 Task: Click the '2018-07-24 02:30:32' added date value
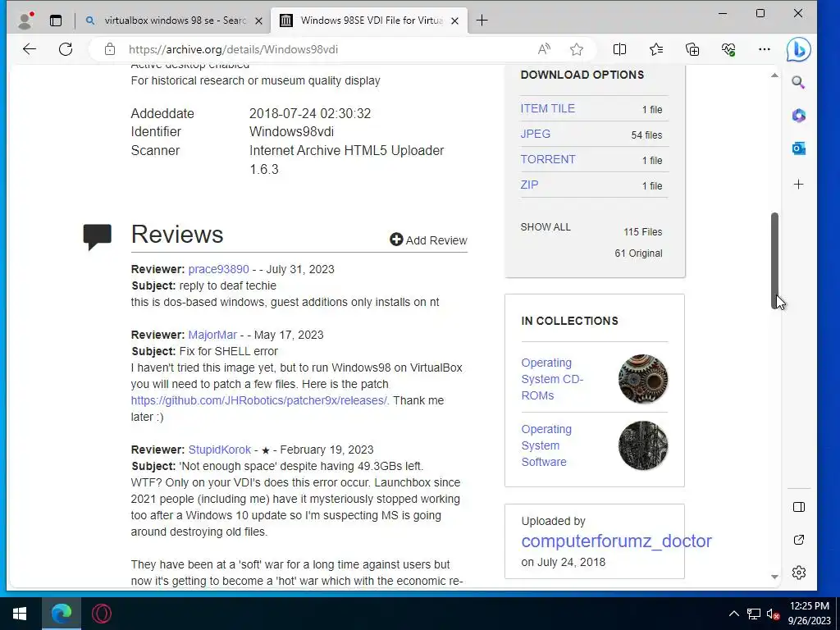[x=309, y=113]
